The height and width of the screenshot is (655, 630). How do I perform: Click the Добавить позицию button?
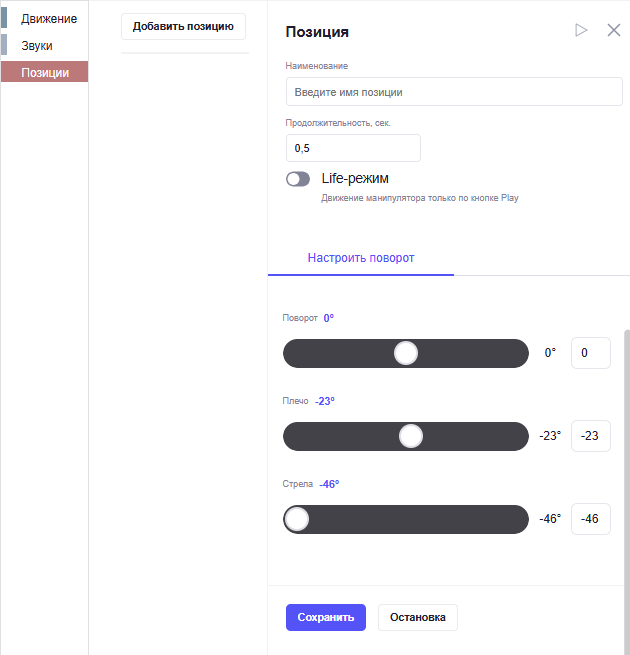coord(183,26)
